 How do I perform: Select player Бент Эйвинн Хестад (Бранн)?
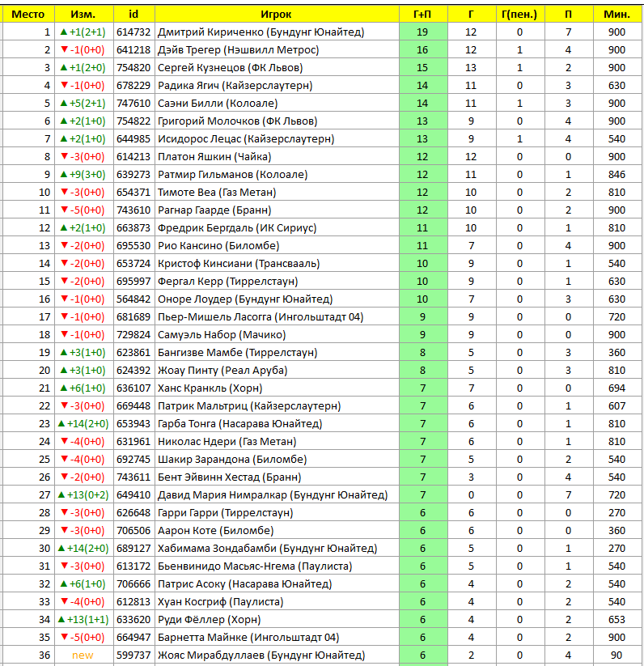point(229,477)
